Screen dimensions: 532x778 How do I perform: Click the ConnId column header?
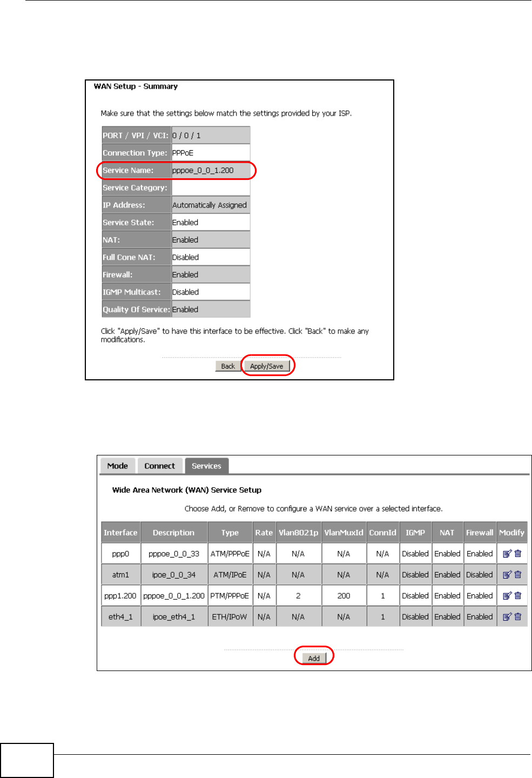pos(382,533)
